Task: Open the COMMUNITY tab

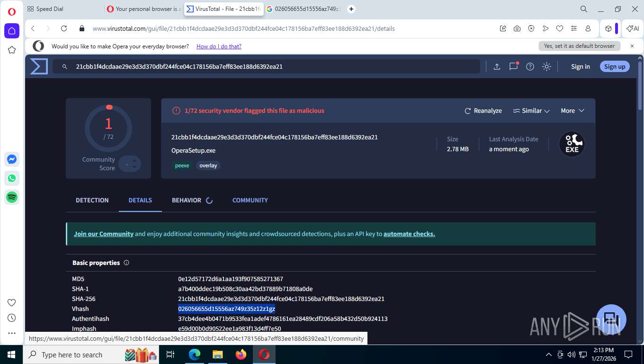Action: tap(250, 200)
